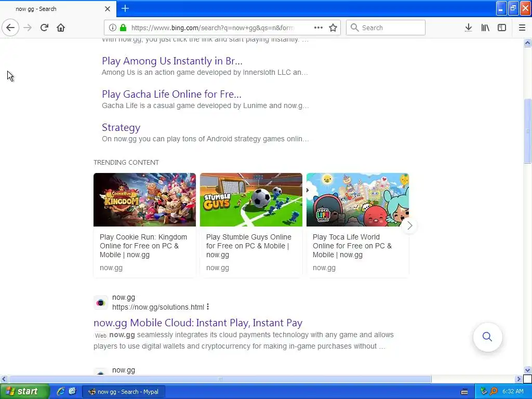Open options dots beside solutions.html URL
The height and width of the screenshot is (399, 532).
coord(208,307)
